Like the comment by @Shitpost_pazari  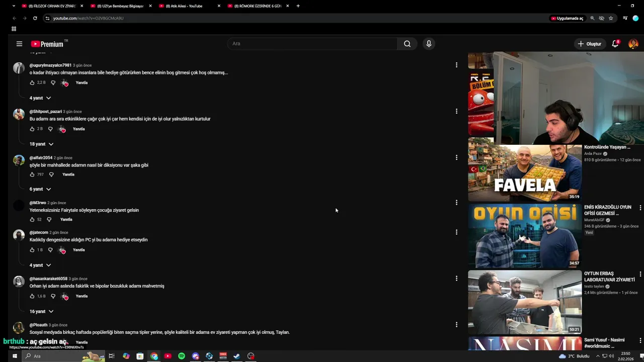pyautogui.click(x=32, y=129)
